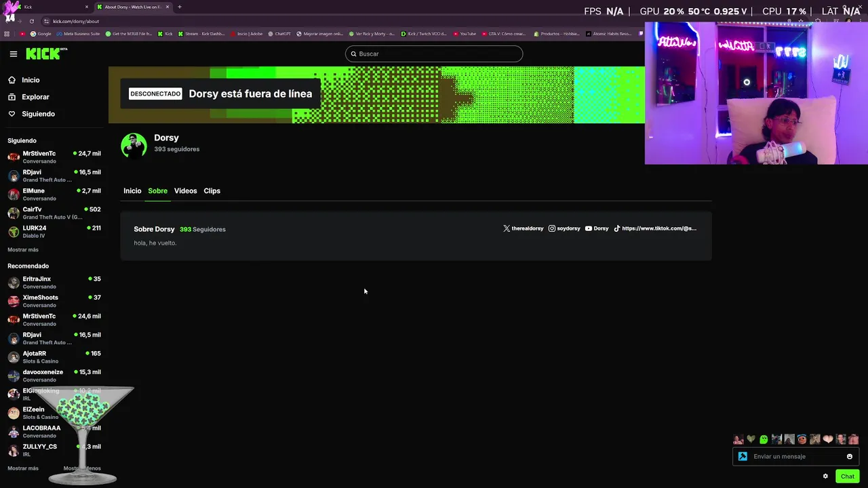This screenshot has width=868, height=488.
Task: Open Google bookmark
Action: click(x=41, y=34)
